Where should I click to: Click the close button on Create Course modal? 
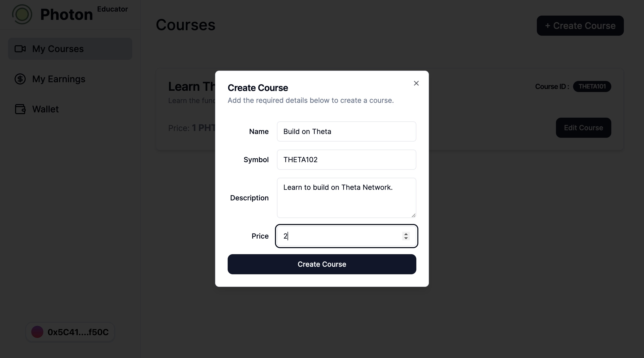click(416, 83)
